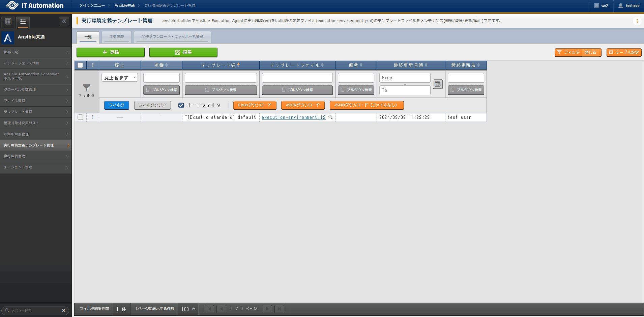
Task: Open the execution-environment.j2 file link
Action: 293,117
